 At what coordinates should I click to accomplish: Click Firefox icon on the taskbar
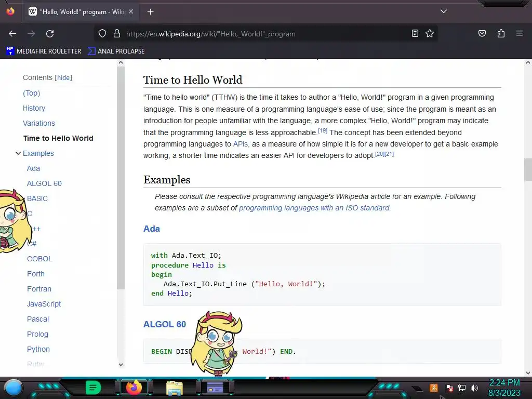pos(134,388)
